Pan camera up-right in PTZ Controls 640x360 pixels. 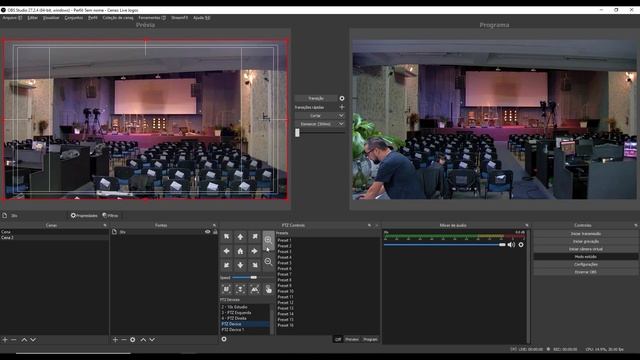[254, 237]
